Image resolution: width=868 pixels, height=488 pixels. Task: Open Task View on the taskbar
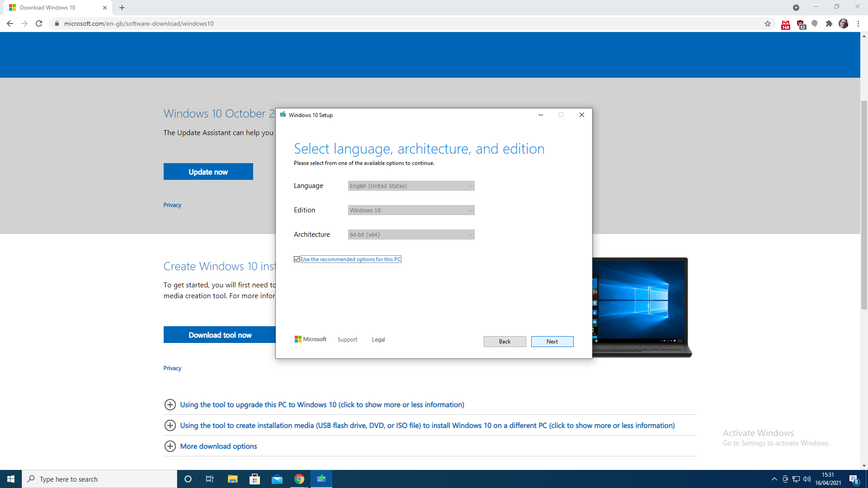point(210,479)
